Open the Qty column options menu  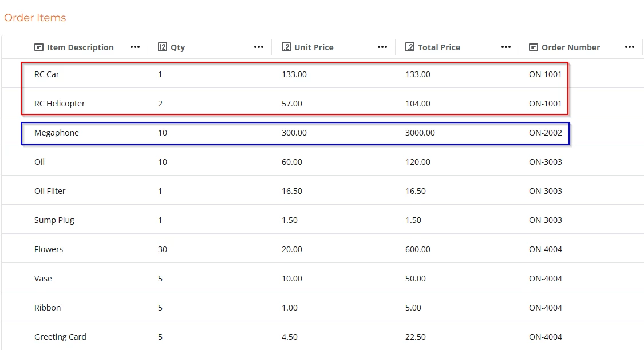(x=259, y=47)
